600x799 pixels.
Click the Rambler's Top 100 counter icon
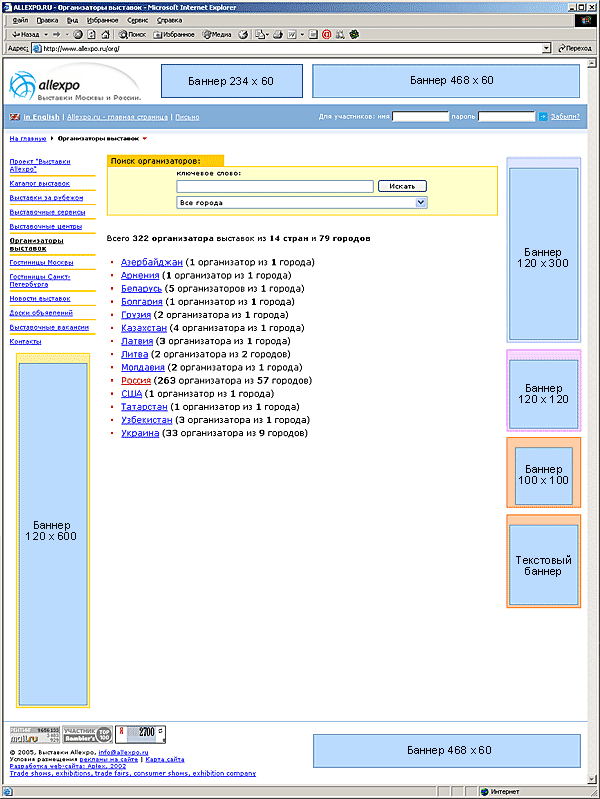pos(87,735)
